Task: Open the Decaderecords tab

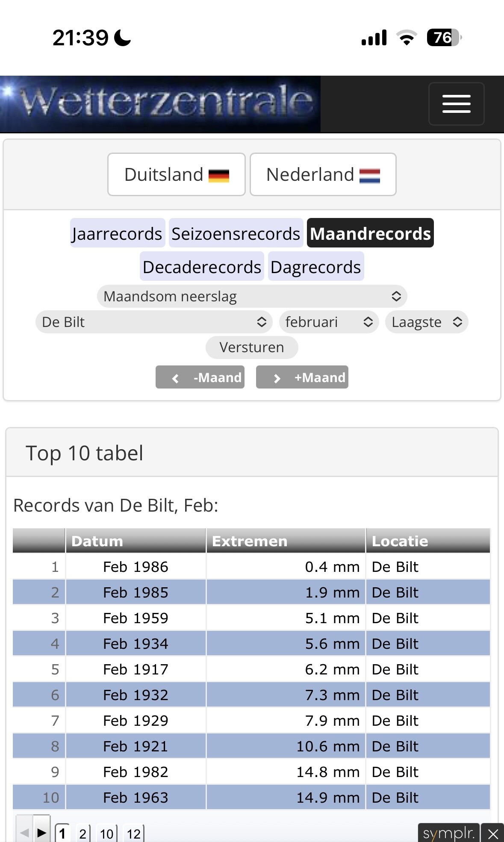Action: click(202, 267)
